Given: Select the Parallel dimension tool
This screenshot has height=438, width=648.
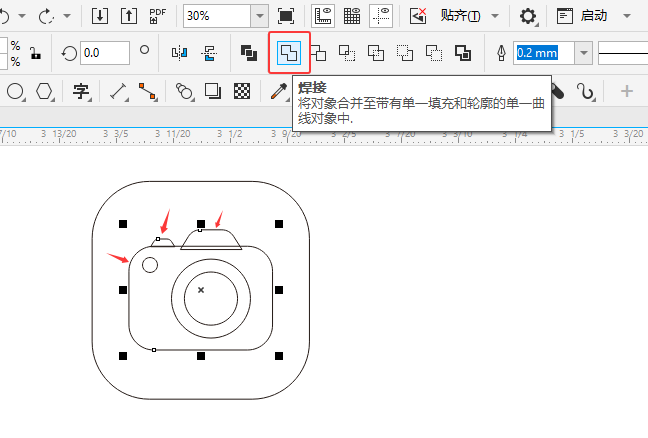Looking at the screenshot, I should point(118,91).
